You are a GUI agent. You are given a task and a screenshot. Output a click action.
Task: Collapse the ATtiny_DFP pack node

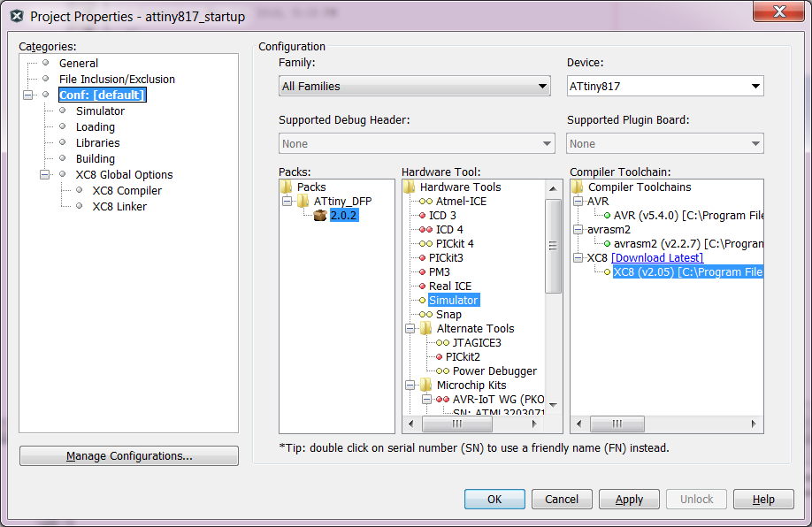click(287, 201)
